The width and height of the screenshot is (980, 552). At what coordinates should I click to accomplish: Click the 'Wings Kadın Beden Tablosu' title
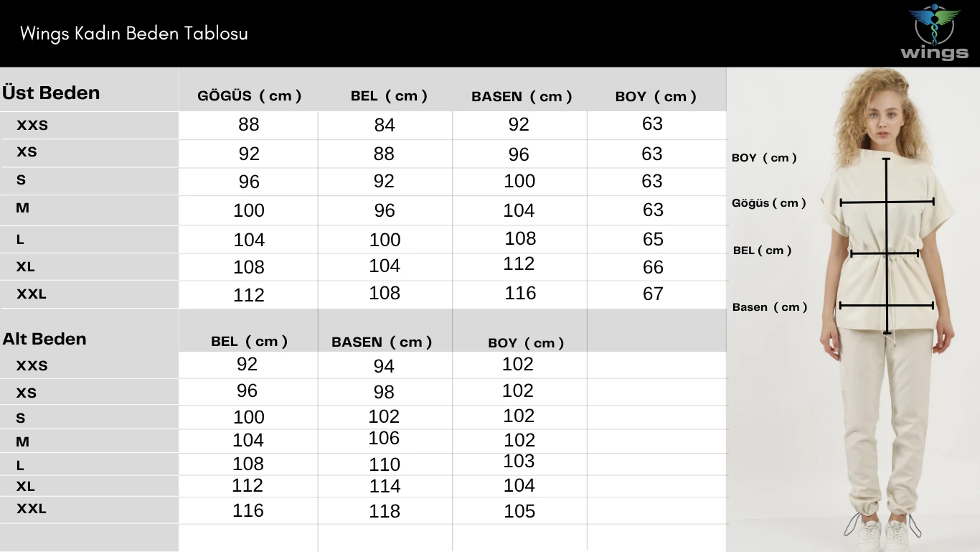click(134, 34)
